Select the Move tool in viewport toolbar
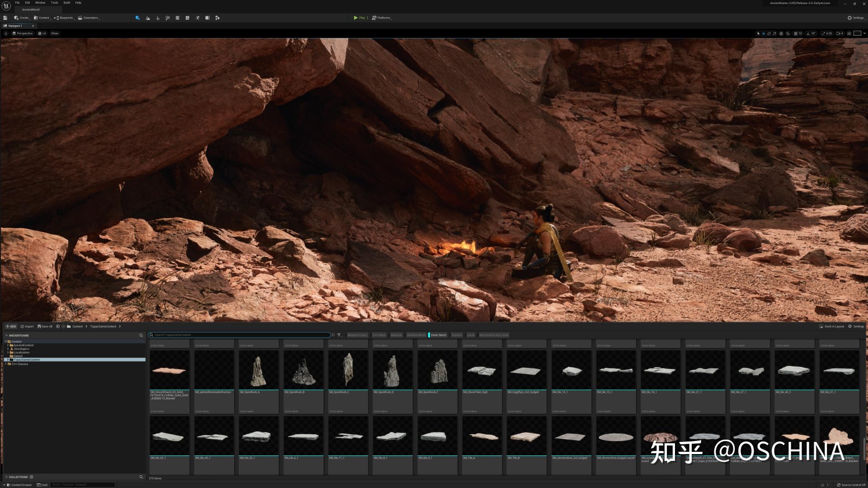This screenshot has width=868, height=488. coord(764,33)
